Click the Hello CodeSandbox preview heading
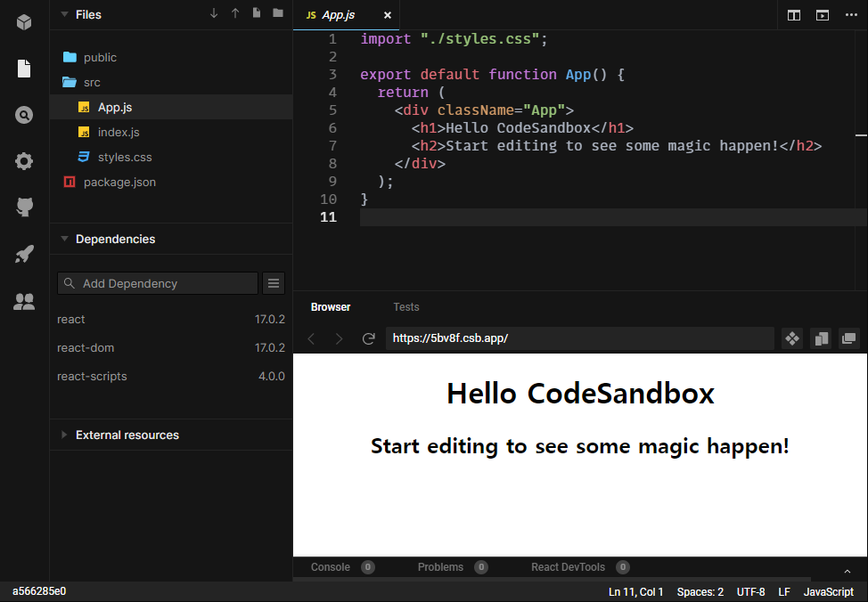Screen dimensions: 868x602 point(580,394)
